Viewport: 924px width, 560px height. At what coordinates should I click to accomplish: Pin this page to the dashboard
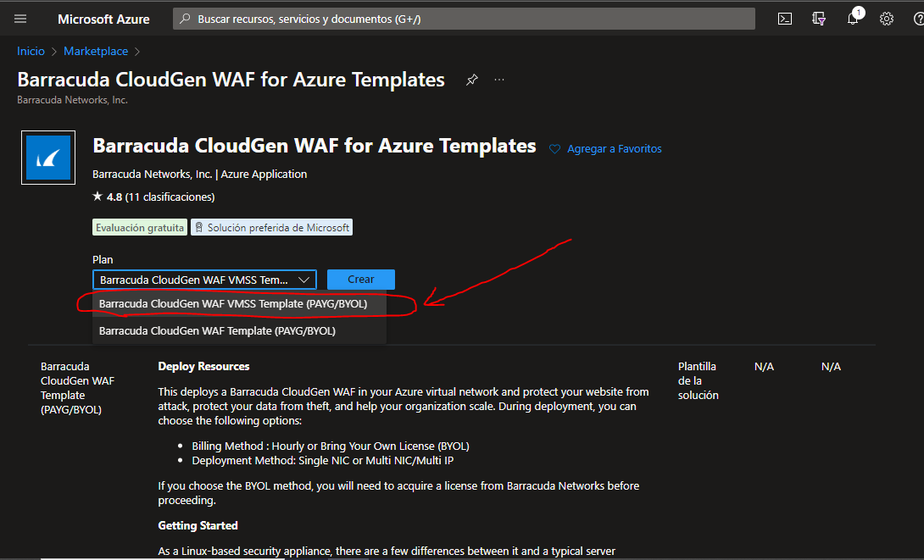click(471, 79)
